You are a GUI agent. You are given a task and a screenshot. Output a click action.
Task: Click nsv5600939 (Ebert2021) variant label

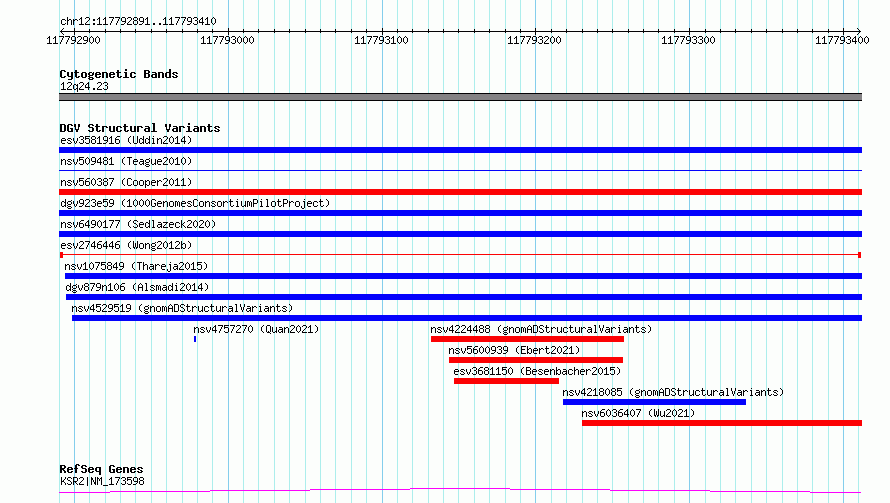click(x=514, y=350)
